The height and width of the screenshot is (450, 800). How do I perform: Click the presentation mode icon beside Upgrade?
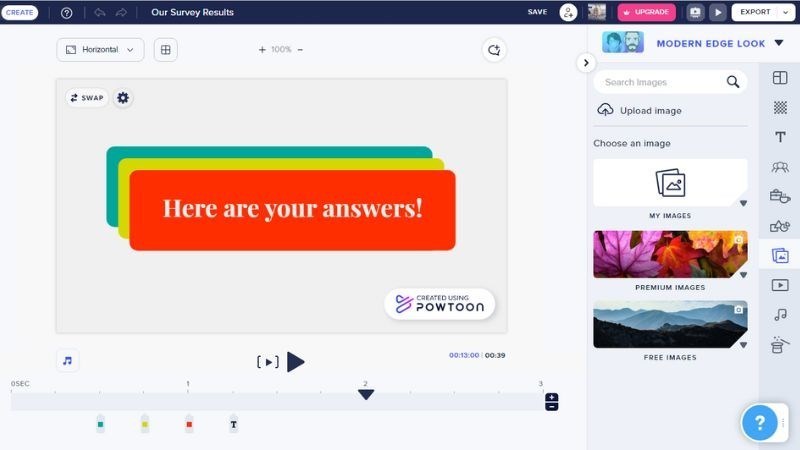coord(695,12)
